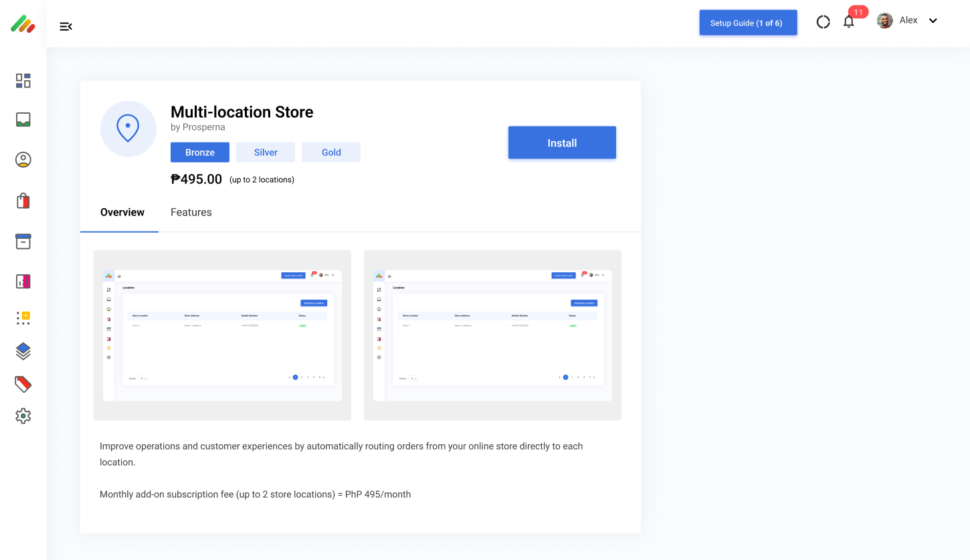
Task: Open the first overview screenshot thumbnail
Action: [x=222, y=335]
